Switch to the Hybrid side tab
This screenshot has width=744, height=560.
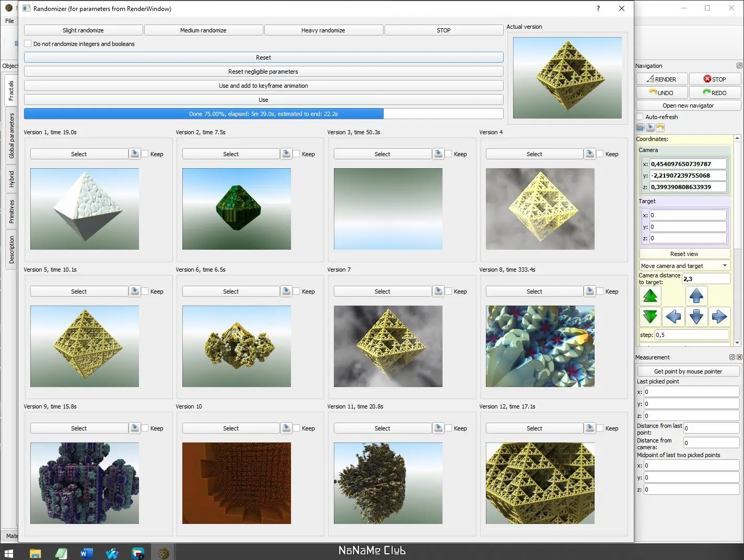(x=11, y=179)
